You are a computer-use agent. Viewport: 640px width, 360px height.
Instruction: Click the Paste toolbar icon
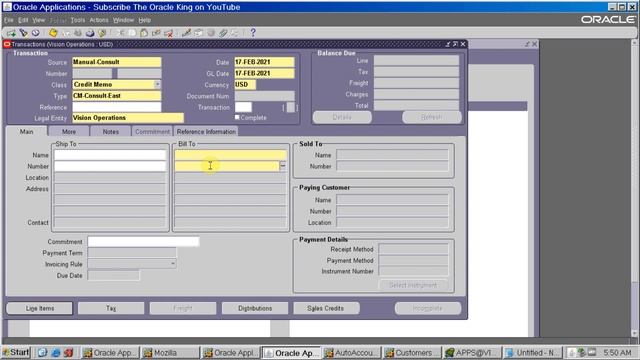pos(144,33)
